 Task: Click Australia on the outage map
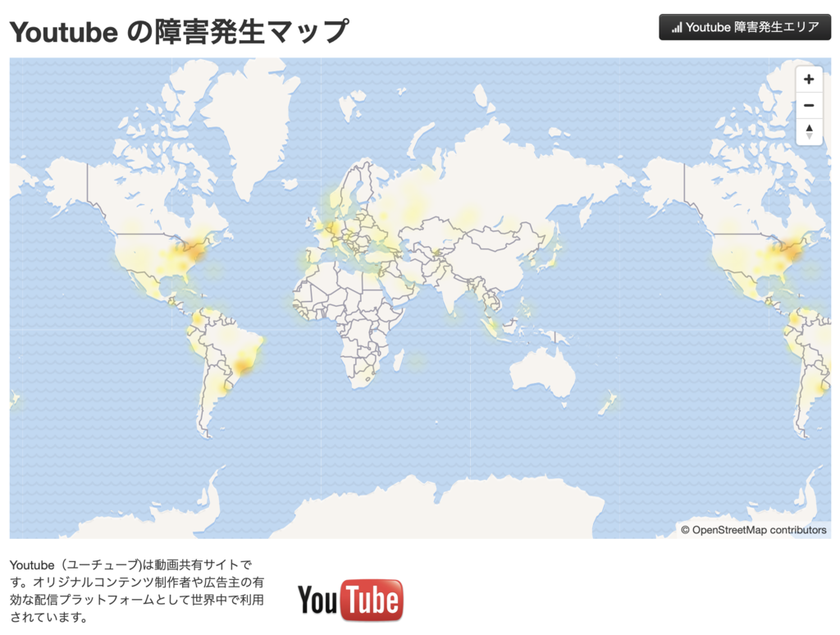coord(542,372)
